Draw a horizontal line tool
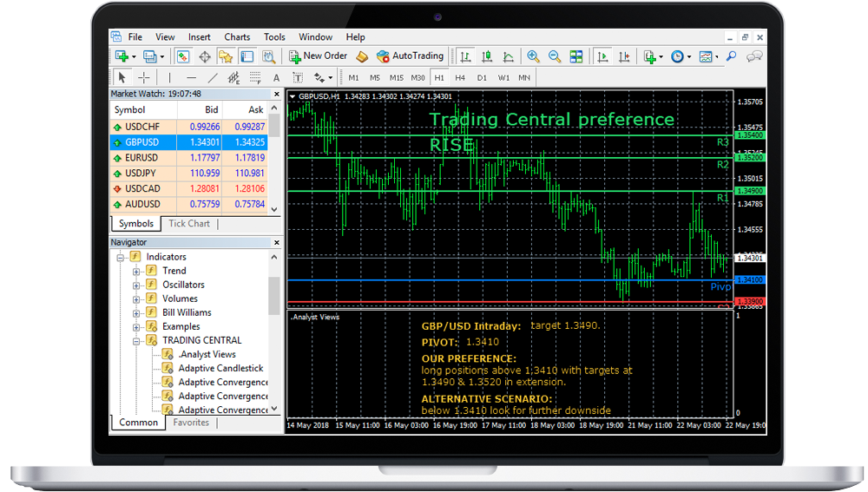868x492 pixels. tap(191, 77)
